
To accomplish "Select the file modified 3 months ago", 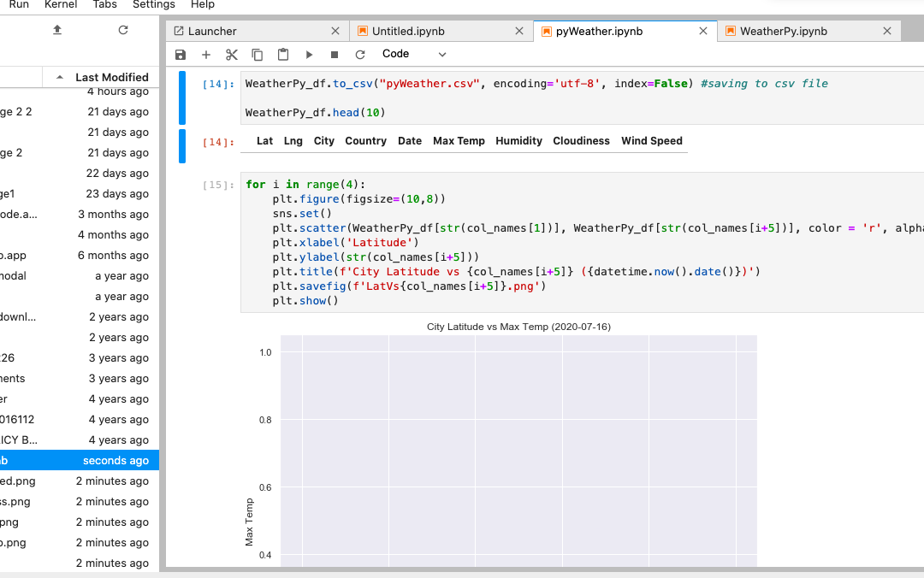I will click(80, 215).
